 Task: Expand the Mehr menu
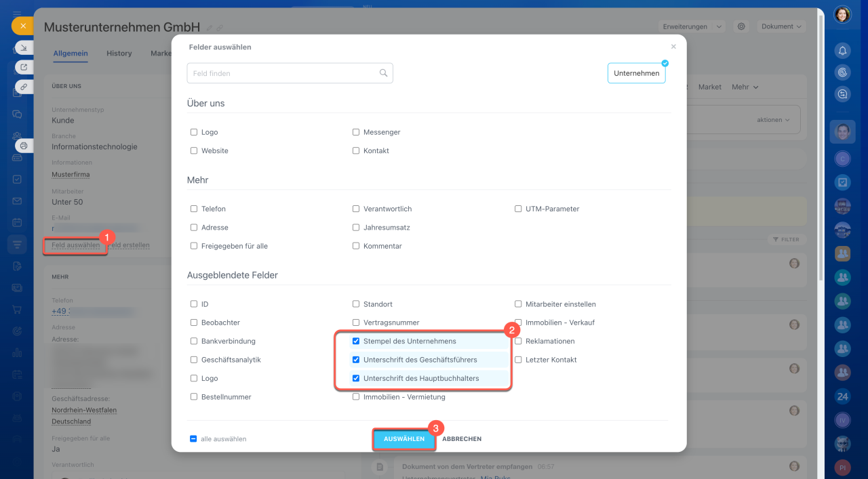point(745,87)
